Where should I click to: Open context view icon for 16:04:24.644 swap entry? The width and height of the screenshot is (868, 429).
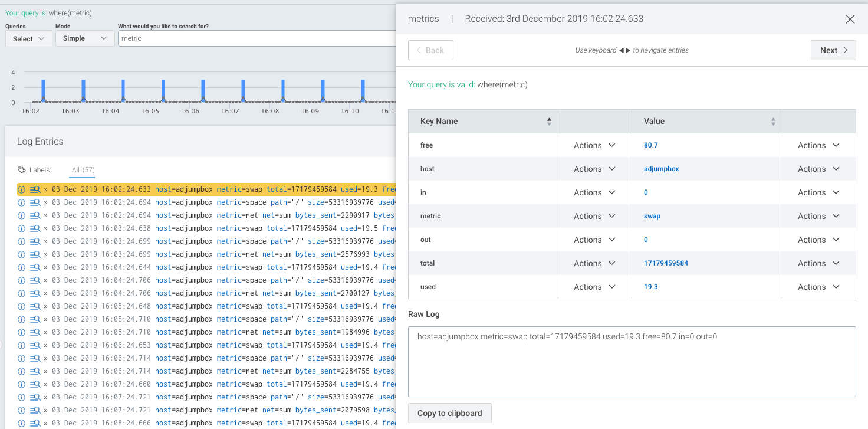click(35, 267)
